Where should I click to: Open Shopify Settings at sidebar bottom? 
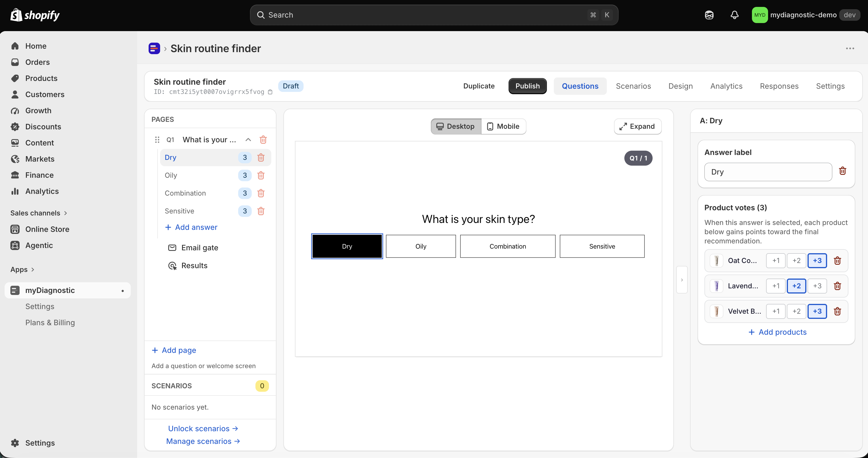click(x=67, y=443)
